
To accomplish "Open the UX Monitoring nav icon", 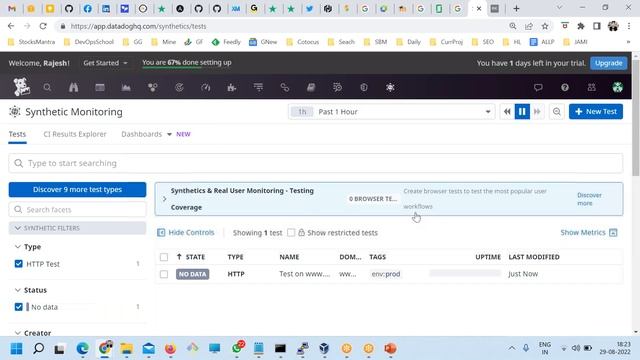I will click(x=390, y=87).
